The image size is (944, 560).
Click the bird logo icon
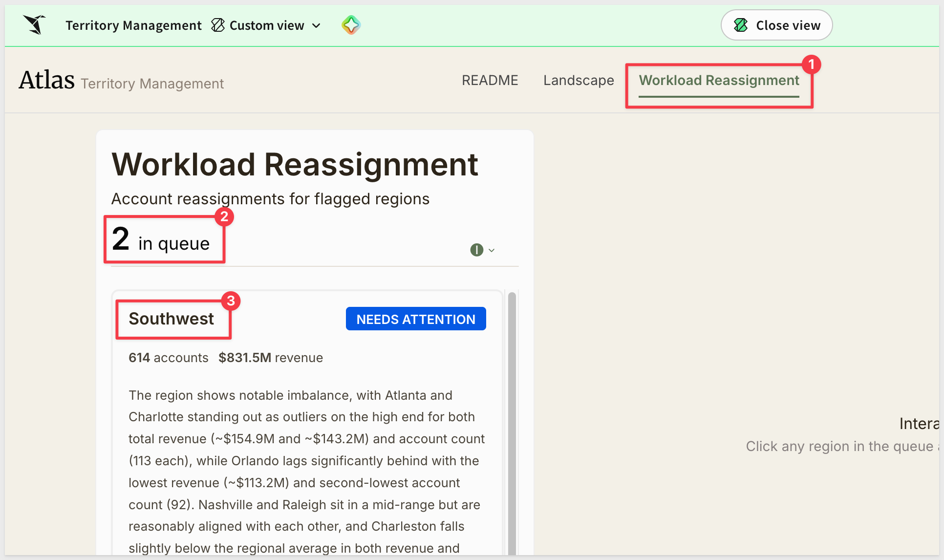[34, 25]
